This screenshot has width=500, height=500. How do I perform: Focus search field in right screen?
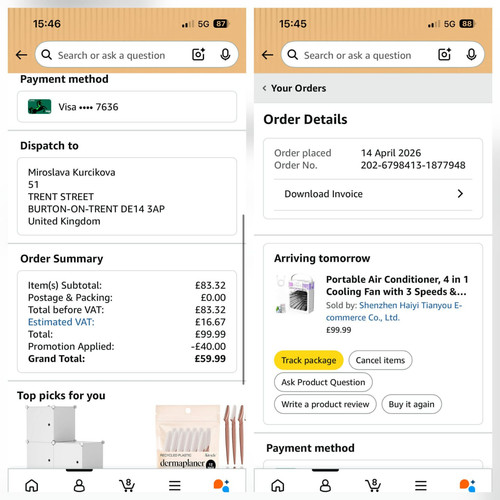tap(383, 55)
